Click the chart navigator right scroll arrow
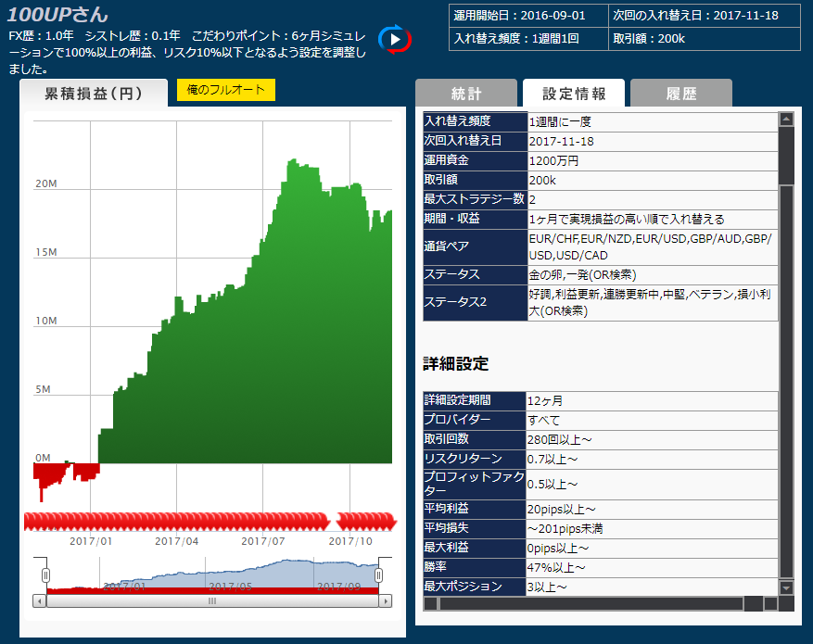The width and height of the screenshot is (813, 644). 385,601
